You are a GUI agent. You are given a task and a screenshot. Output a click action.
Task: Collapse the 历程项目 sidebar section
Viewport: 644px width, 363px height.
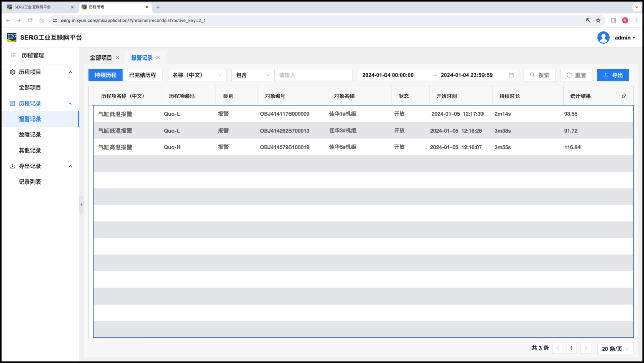tap(70, 72)
